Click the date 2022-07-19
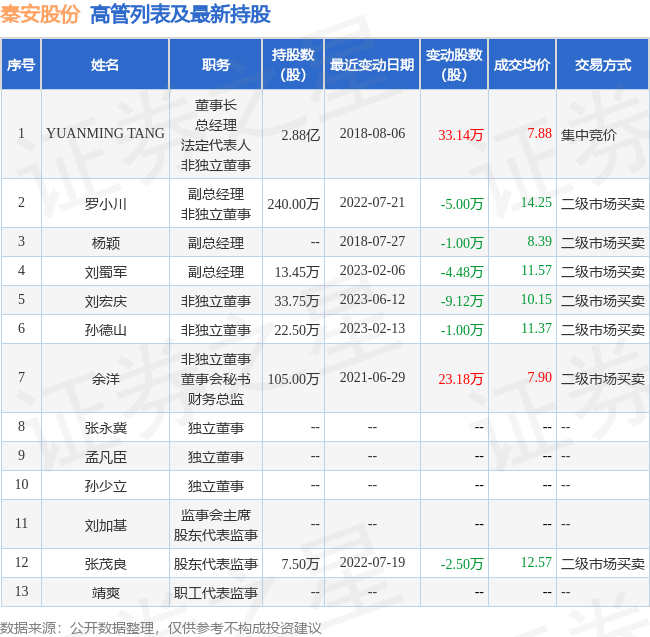Screen dimensions: 650x637 [372, 562]
